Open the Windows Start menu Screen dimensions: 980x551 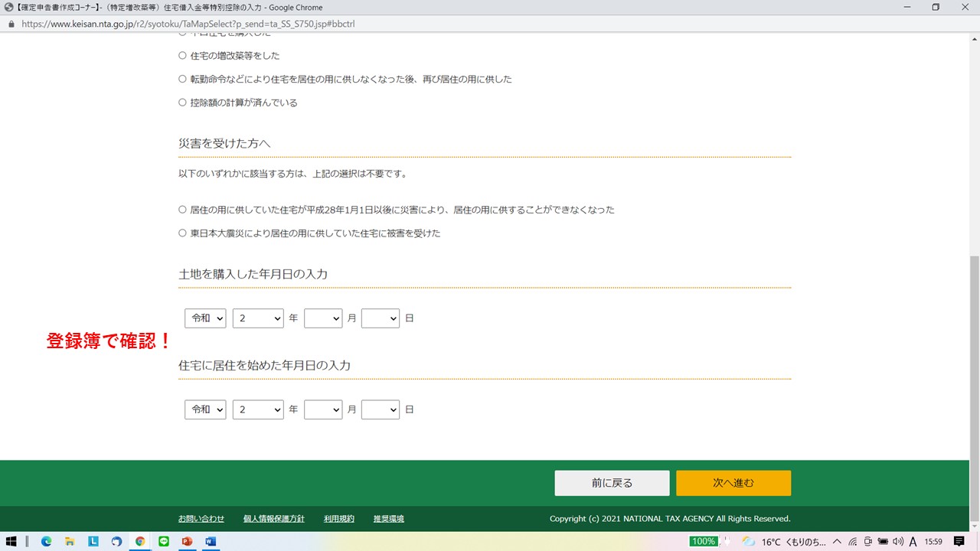pos(11,541)
